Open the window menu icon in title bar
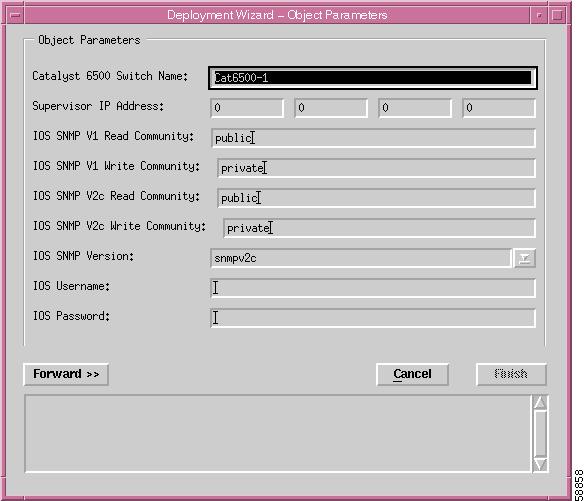 coord(15,15)
